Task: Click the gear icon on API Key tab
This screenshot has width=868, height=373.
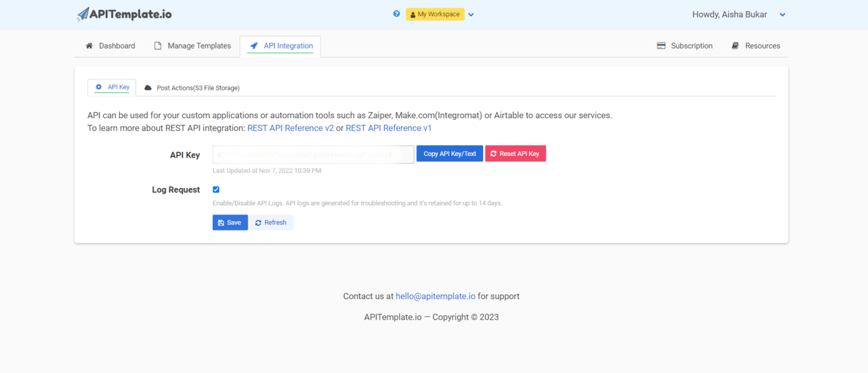Action: tap(98, 87)
